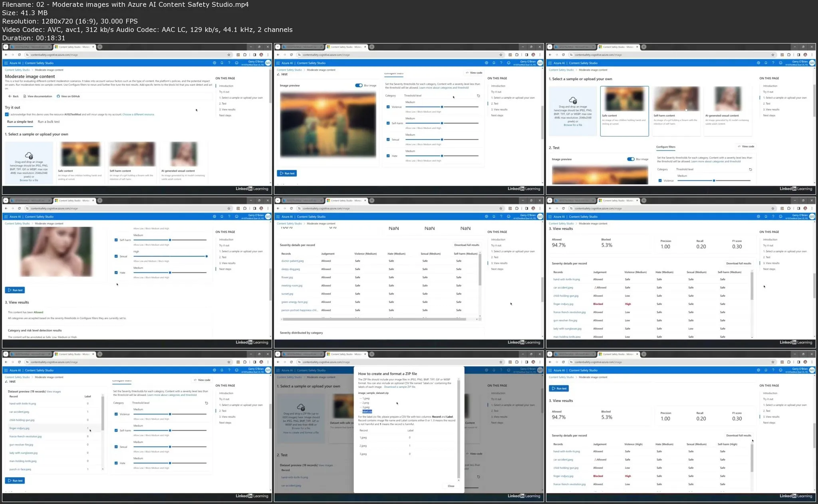
Task: Uncheck Self-harm checkbox in large blurred children frame
Action: [388, 123]
